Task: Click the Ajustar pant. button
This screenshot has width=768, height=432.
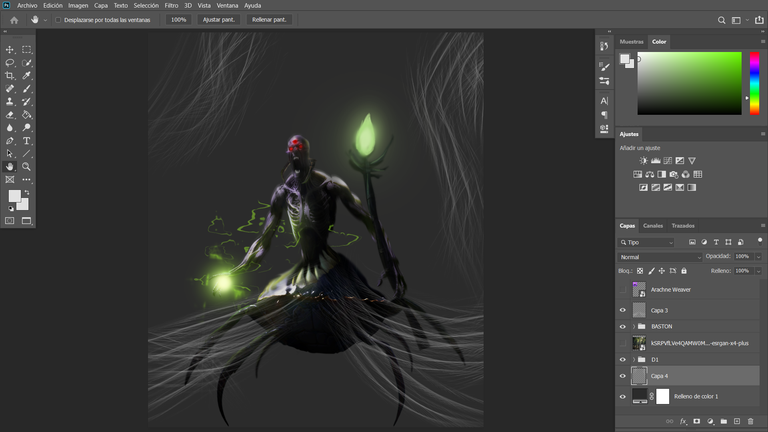Action: [218, 20]
